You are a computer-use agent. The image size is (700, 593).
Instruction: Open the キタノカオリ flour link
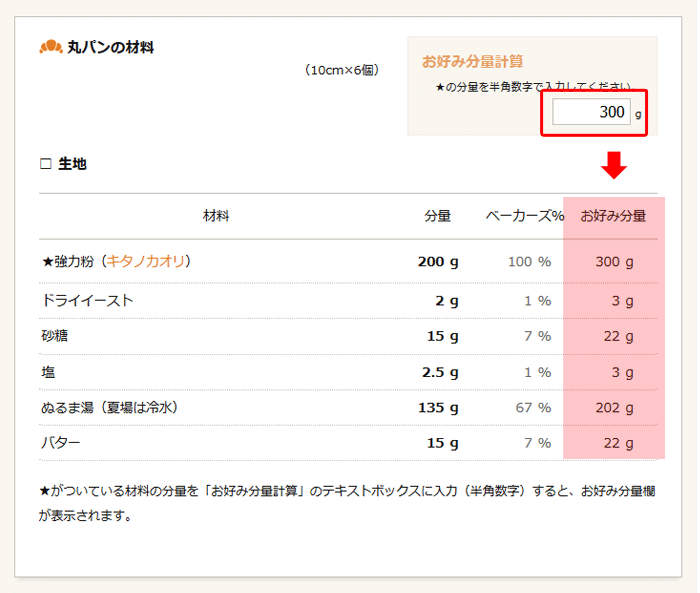(145, 261)
